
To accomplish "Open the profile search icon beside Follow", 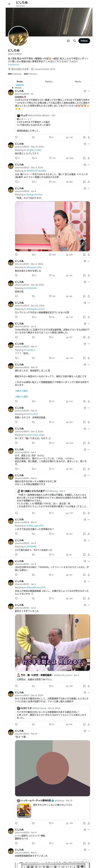I will point(74,41).
